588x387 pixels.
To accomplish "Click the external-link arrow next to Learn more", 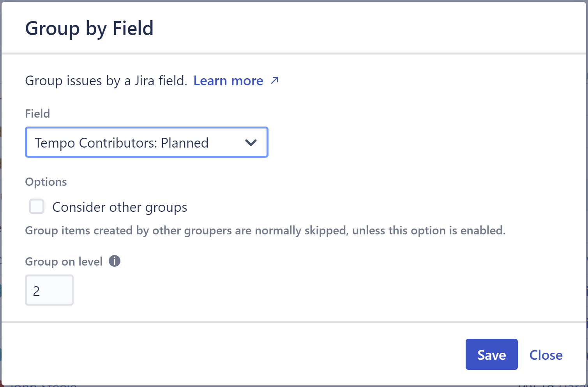I will 275,80.
